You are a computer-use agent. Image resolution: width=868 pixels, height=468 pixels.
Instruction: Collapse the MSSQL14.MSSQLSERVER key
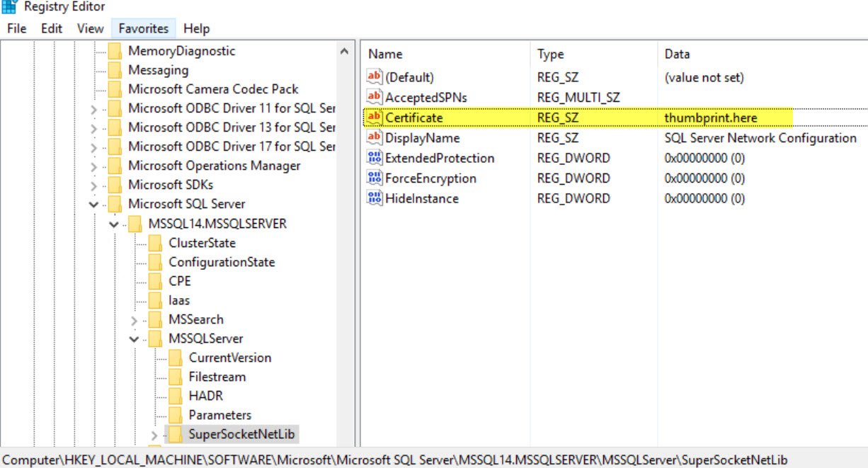[x=114, y=224]
